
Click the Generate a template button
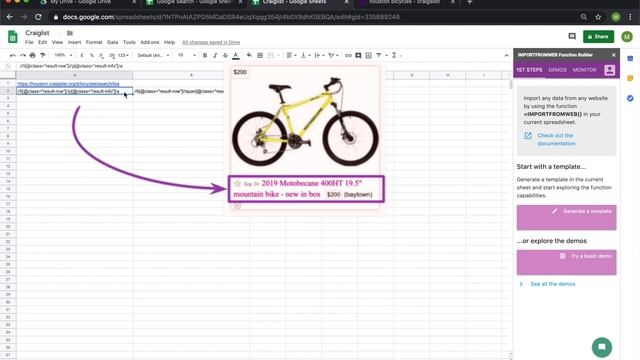(567, 217)
